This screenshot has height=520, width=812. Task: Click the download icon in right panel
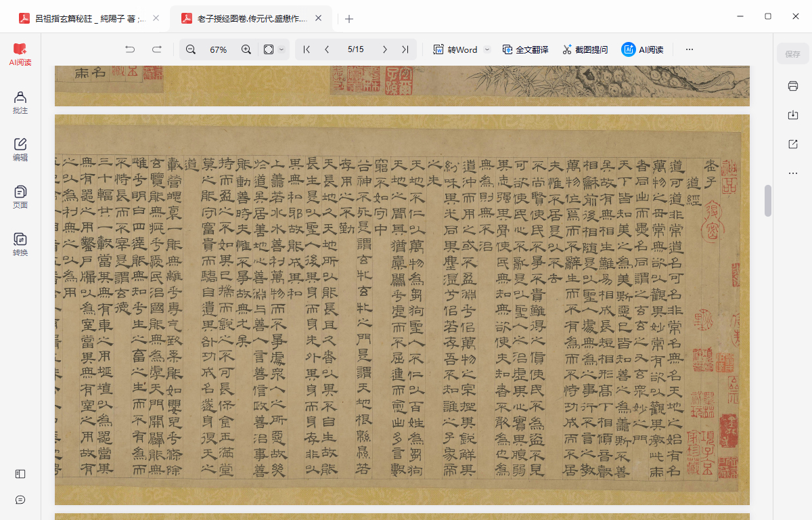pyautogui.click(x=793, y=115)
